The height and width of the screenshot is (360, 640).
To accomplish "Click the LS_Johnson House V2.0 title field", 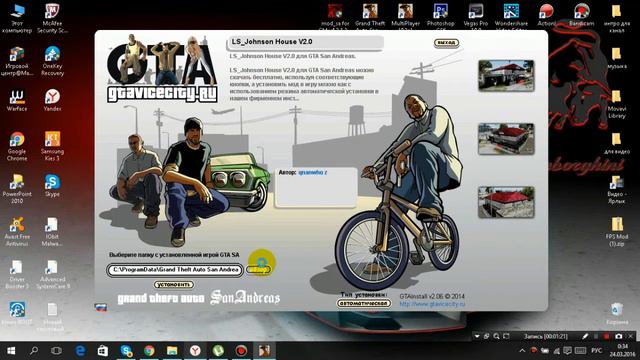I will coord(305,42).
